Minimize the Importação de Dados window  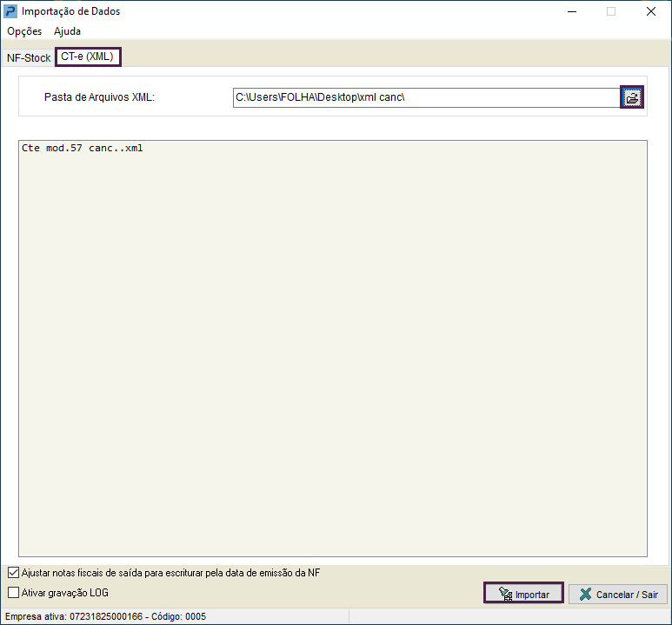point(572,11)
